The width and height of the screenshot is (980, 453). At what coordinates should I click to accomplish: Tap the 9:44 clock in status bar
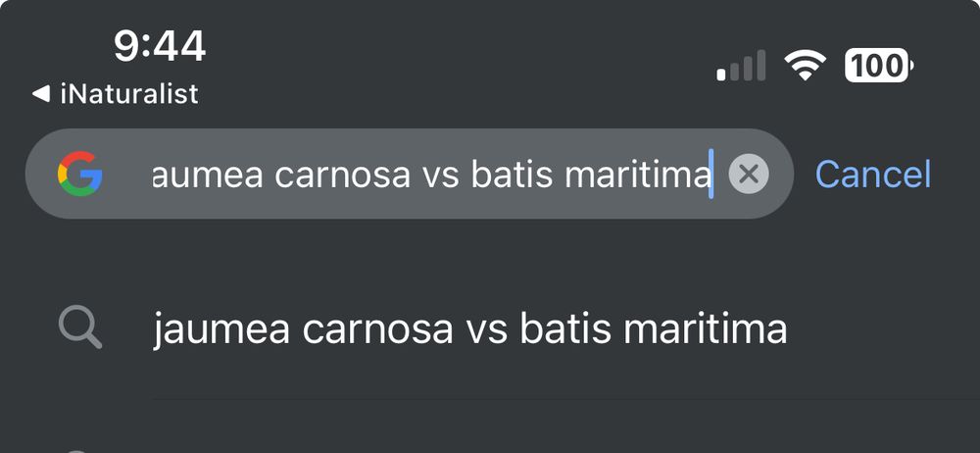tap(160, 45)
